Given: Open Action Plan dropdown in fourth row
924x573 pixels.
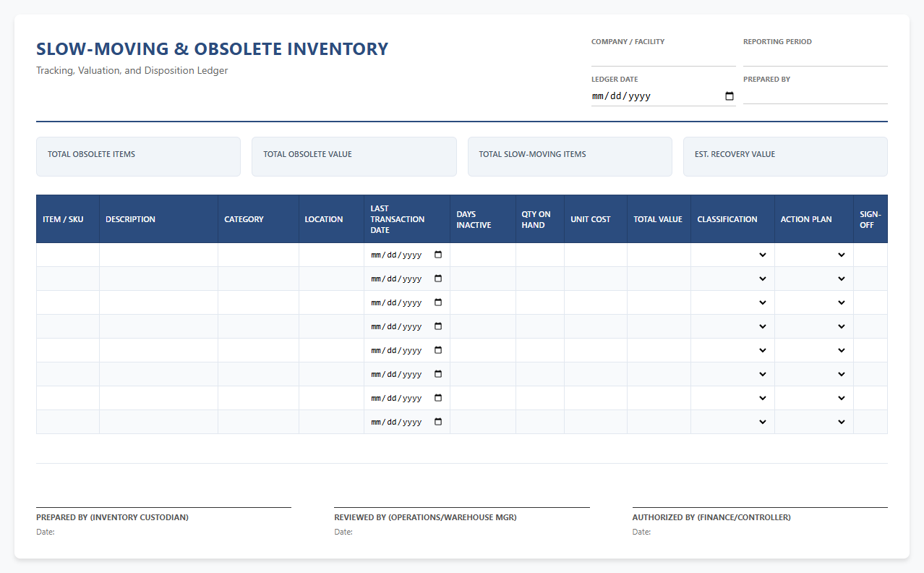Looking at the screenshot, I should click(x=814, y=326).
